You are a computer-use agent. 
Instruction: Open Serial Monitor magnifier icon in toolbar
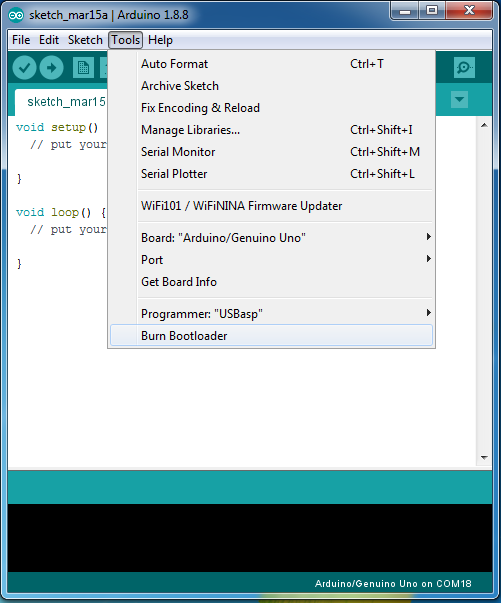tap(464, 68)
